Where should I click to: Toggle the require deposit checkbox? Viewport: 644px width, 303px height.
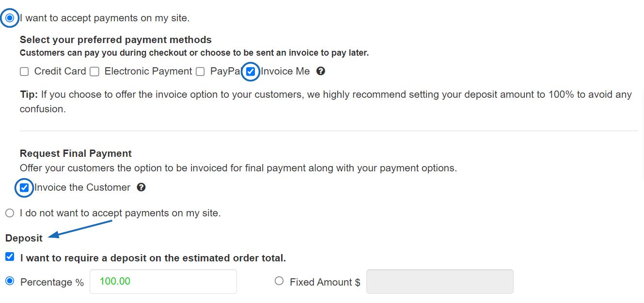10,257
